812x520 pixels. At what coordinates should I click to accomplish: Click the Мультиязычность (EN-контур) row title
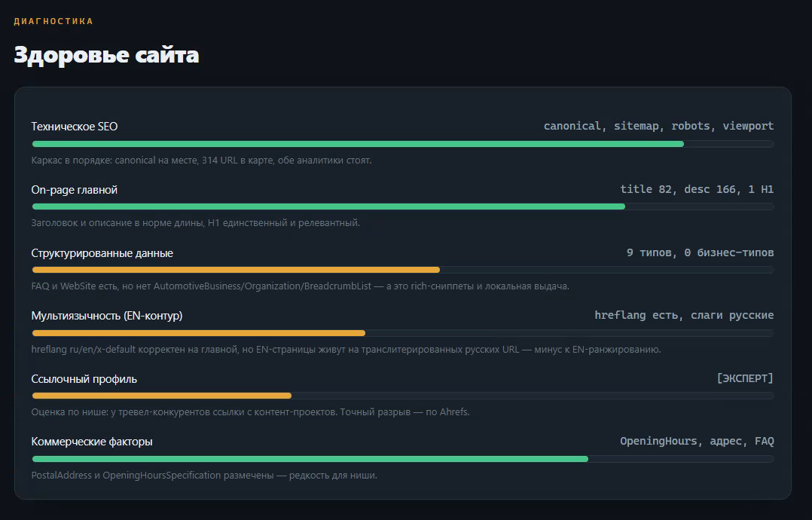[x=107, y=316]
